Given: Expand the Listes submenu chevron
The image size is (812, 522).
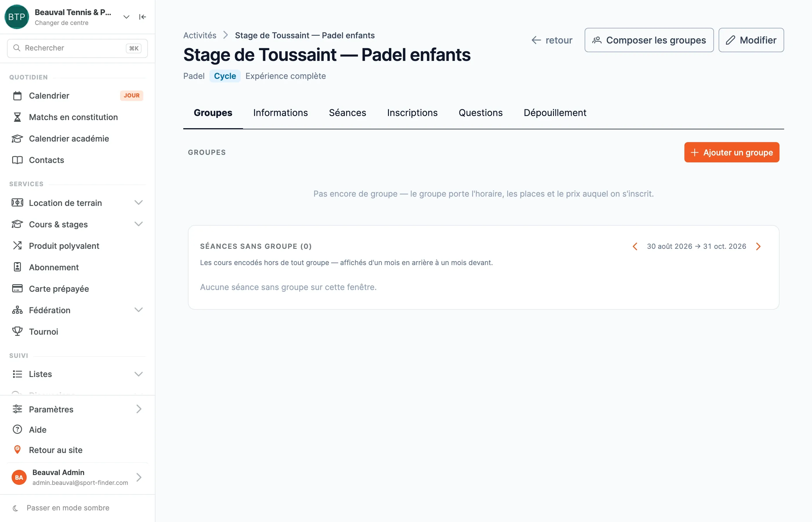Looking at the screenshot, I should click(x=139, y=374).
